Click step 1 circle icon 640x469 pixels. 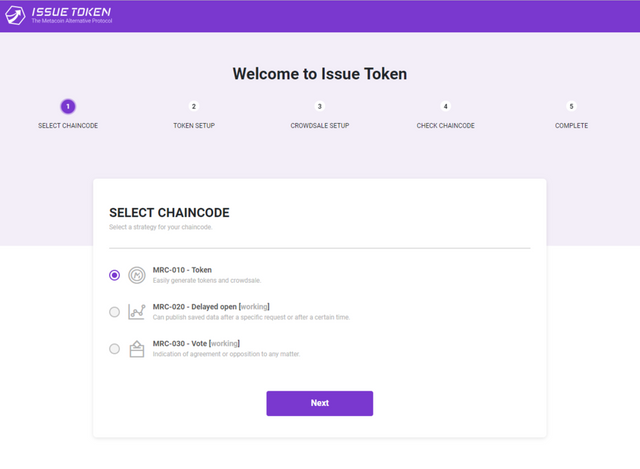click(x=68, y=106)
